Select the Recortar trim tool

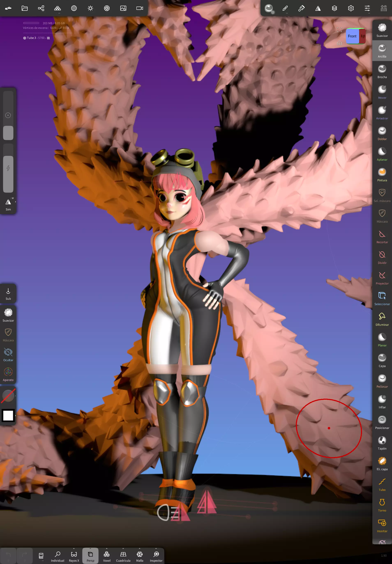pos(382,236)
